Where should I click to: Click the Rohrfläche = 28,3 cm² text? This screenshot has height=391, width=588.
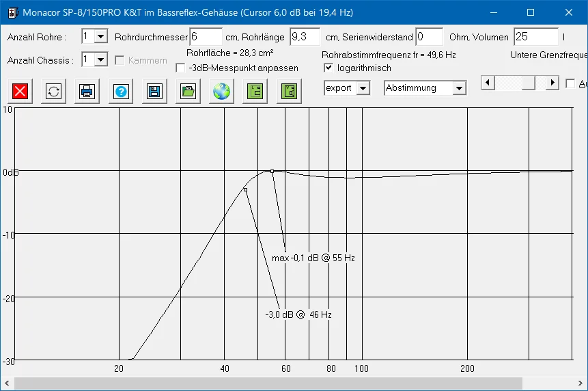(x=230, y=53)
